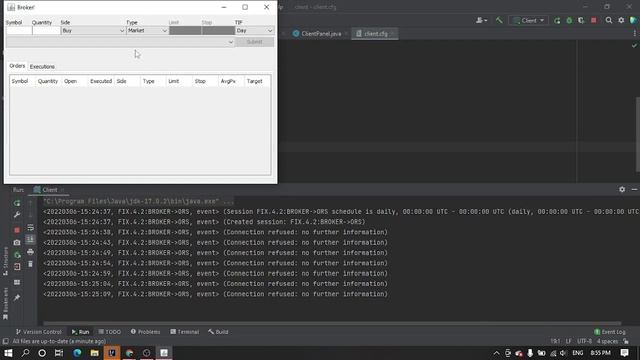Click the Exit icon in Run panel

pyautogui.click(x=17, y=267)
